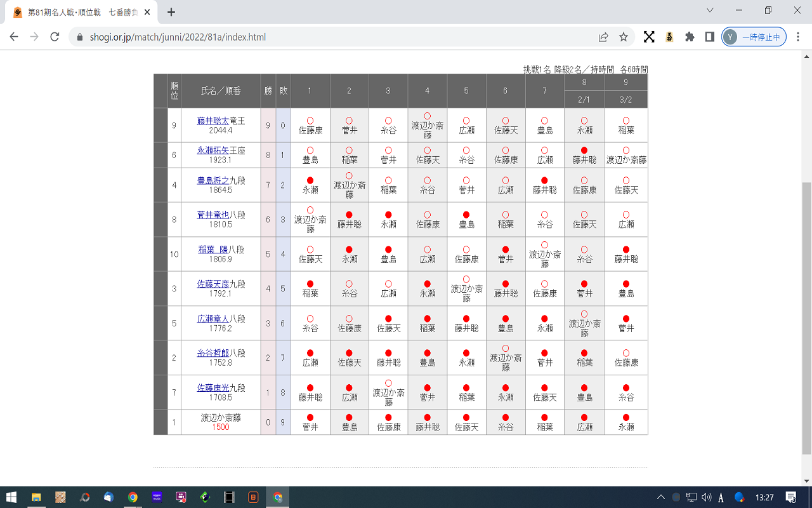
Task: Open the shogi piece extension icon
Action: click(x=669, y=37)
